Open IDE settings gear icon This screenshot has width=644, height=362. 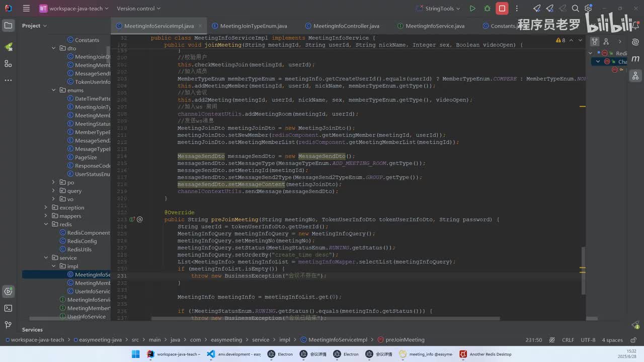(x=588, y=9)
